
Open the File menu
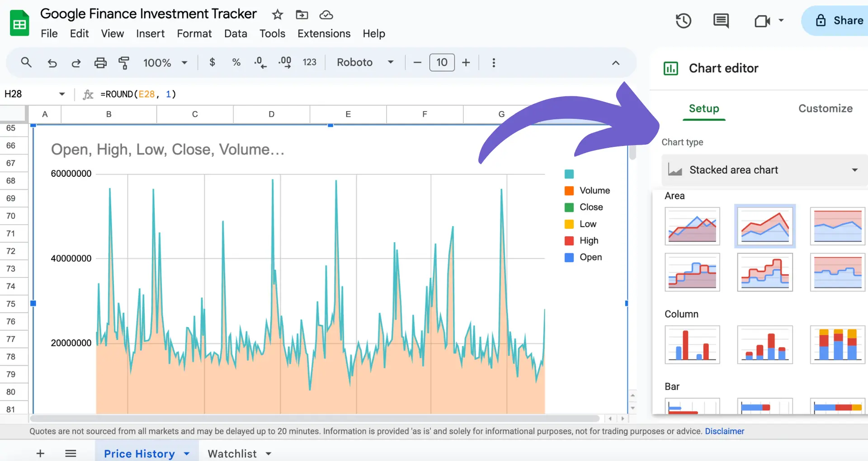pyautogui.click(x=49, y=33)
